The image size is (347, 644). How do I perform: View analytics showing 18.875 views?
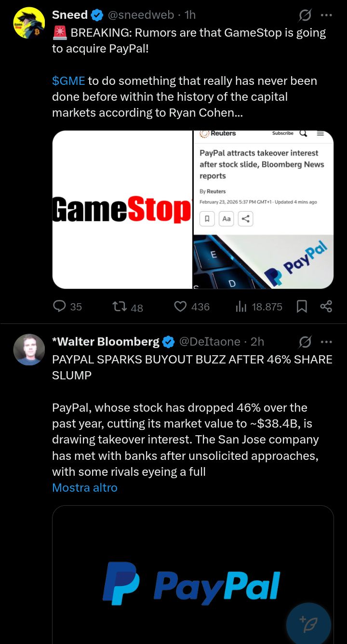(x=259, y=307)
